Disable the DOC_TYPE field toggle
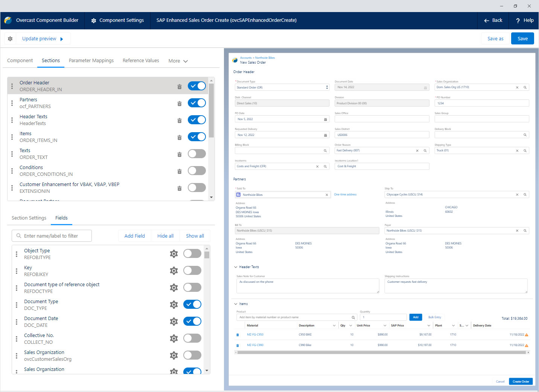539x392 pixels. pos(192,304)
